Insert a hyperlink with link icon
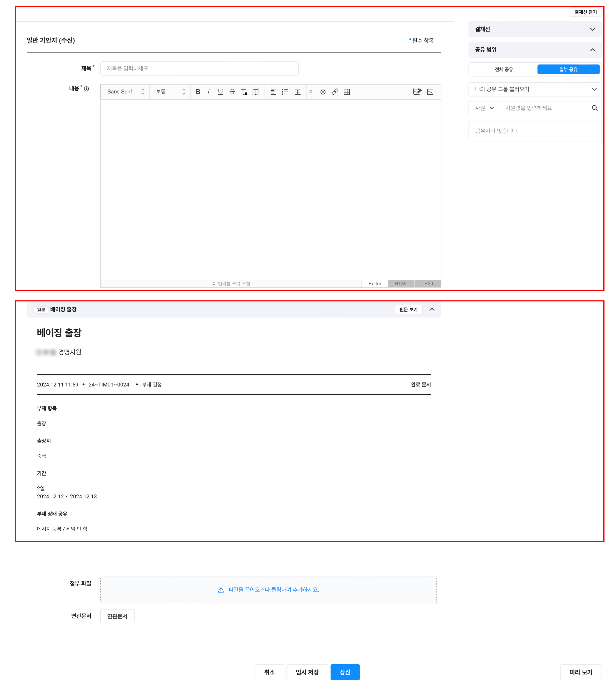This screenshot has height=688, width=616. point(335,92)
